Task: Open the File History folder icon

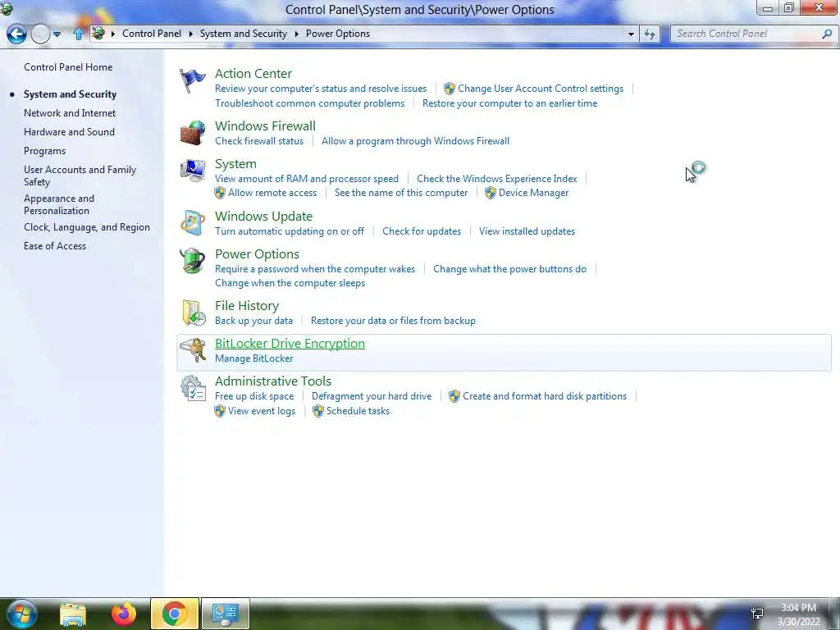Action: click(194, 313)
